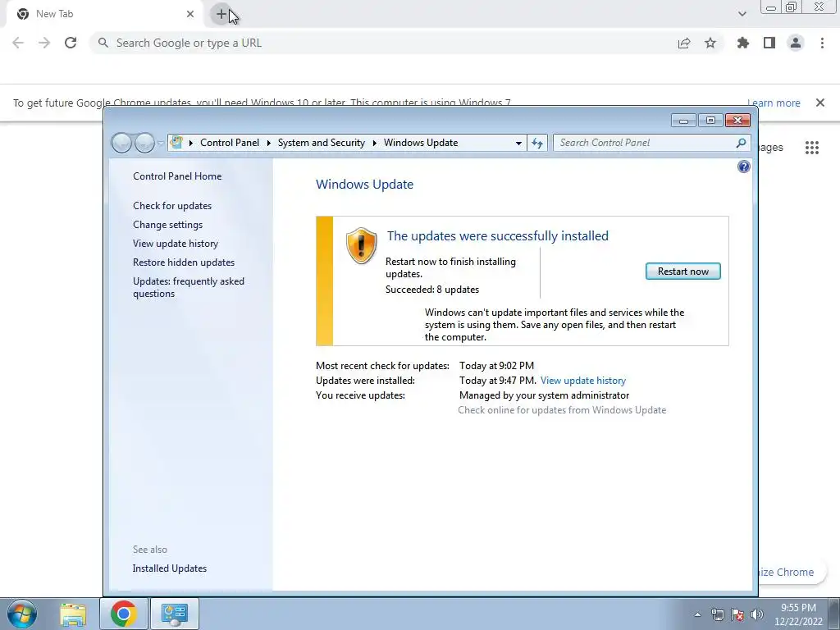Expand the arrow before Control Panel breadcrumb

[190, 143]
